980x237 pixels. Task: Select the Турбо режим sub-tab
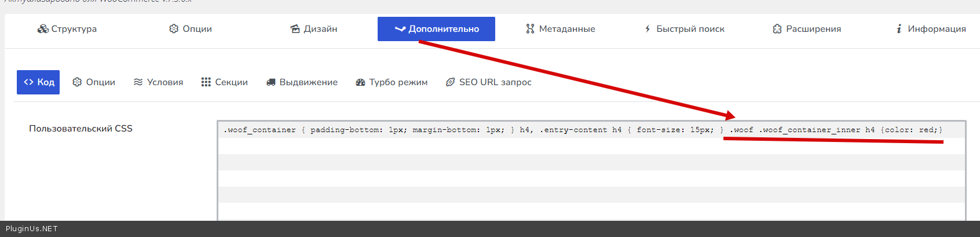[x=392, y=82]
